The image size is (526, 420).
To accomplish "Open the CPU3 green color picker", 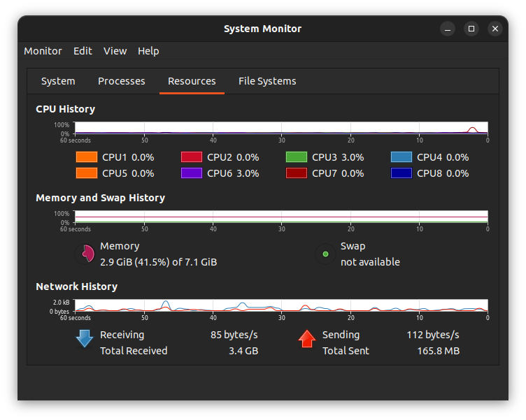I will [x=296, y=157].
